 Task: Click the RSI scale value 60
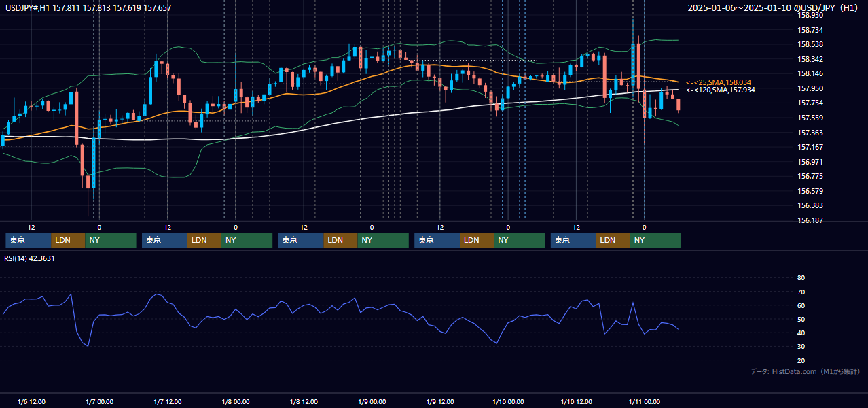coord(801,305)
